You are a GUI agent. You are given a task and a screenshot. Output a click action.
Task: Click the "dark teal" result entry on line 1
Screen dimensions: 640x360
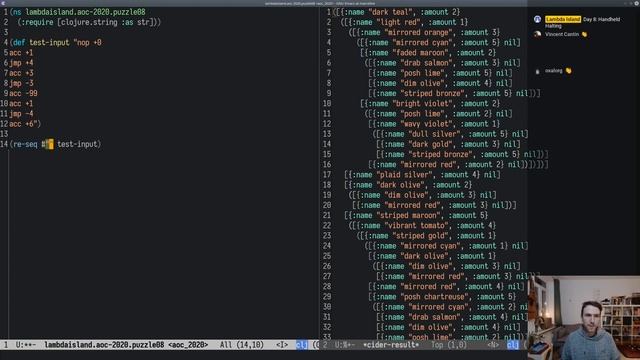point(396,12)
